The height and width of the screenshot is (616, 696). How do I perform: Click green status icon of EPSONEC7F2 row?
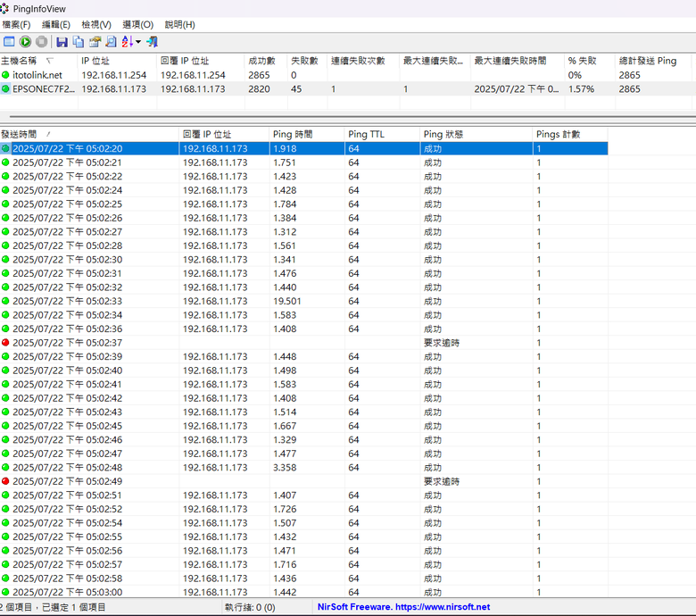click(5, 88)
